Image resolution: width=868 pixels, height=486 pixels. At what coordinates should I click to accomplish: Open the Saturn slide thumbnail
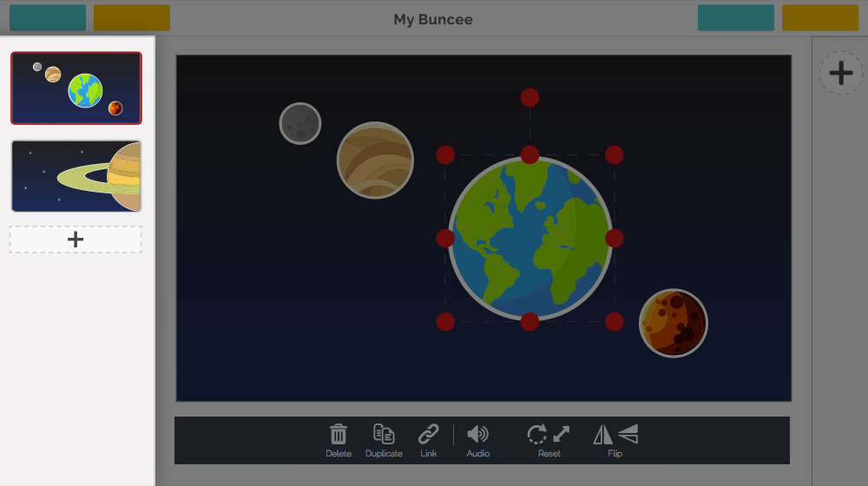coord(76,176)
